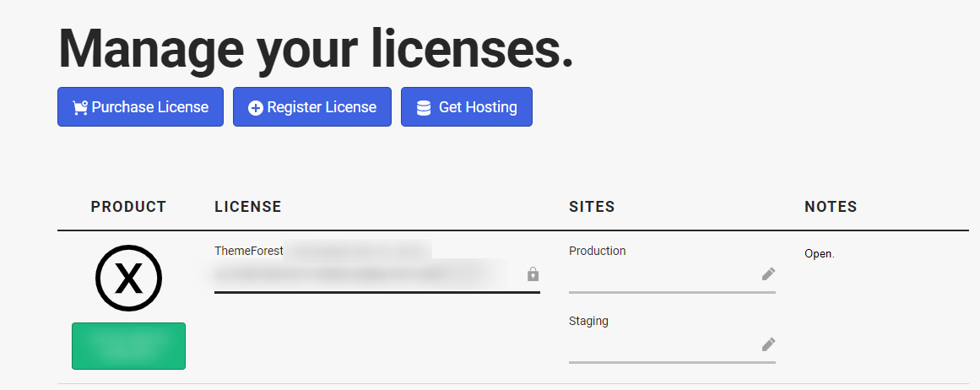Screen dimensions: 980x390
Task: Click the LICENSE column header
Action: [248, 207]
